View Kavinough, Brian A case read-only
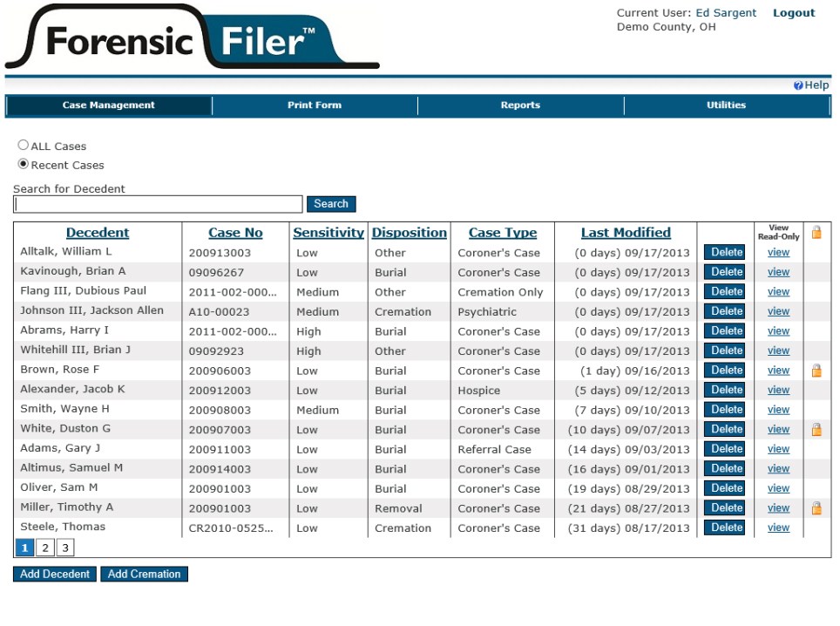The height and width of the screenshot is (626, 840). 778,272
